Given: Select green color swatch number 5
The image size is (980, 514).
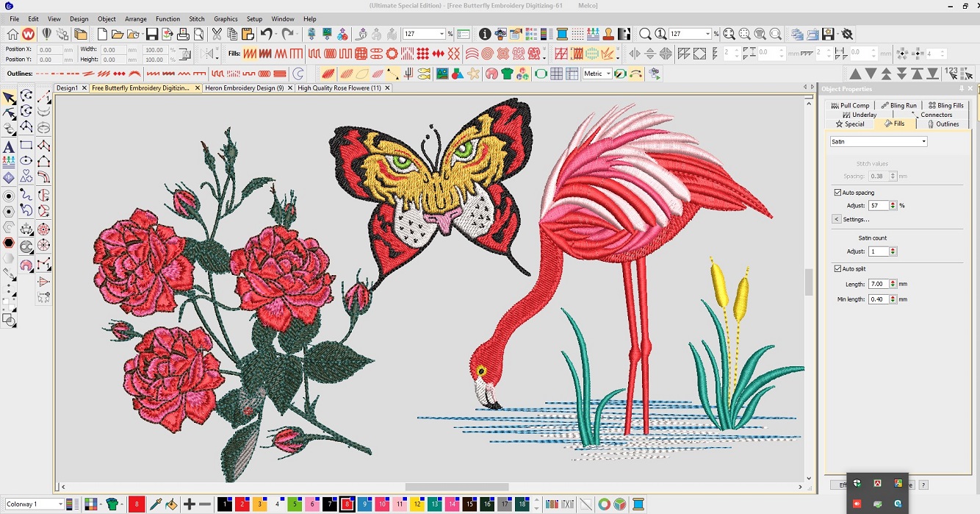Looking at the screenshot, I should point(295,504).
